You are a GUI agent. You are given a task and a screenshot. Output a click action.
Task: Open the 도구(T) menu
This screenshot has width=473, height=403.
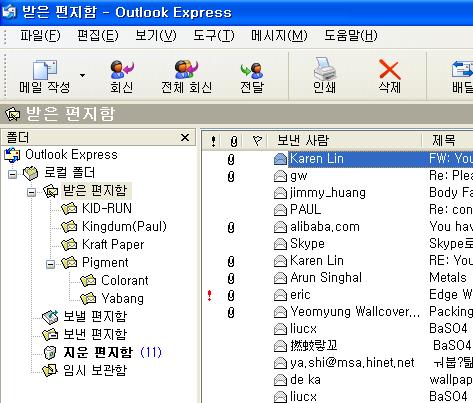pos(214,35)
